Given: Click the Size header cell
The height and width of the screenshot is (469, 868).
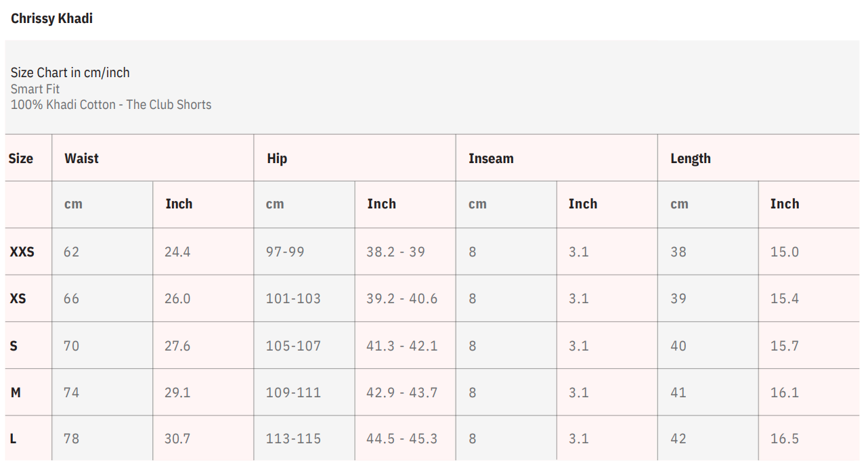Looking at the screenshot, I should 21,158.
